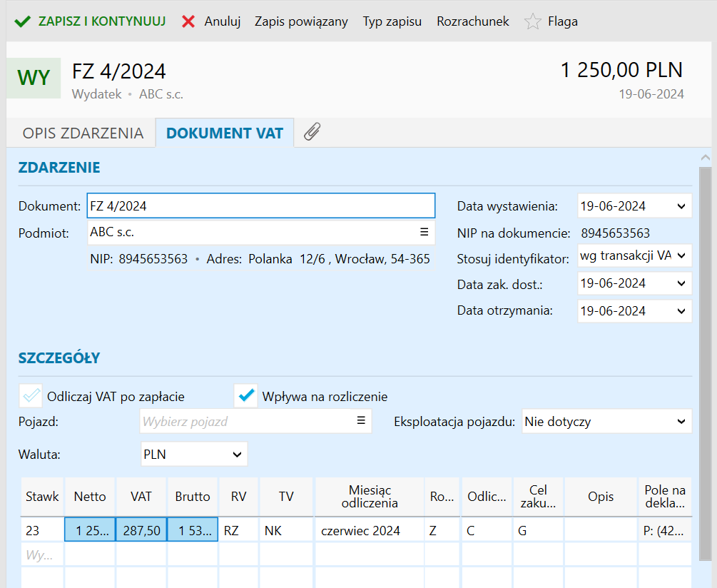Click the green WY document type badge
The image size is (717, 588).
(x=33, y=78)
